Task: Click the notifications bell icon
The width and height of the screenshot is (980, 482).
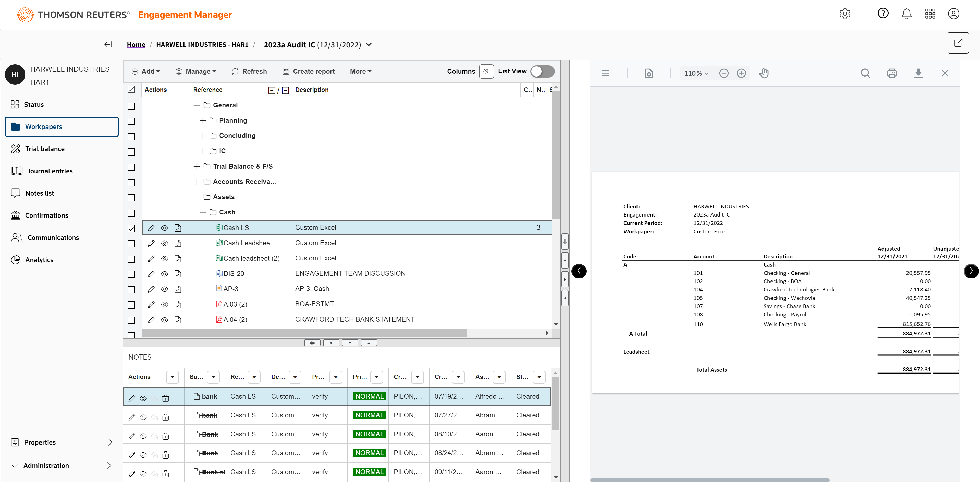Action: (906, 14)
